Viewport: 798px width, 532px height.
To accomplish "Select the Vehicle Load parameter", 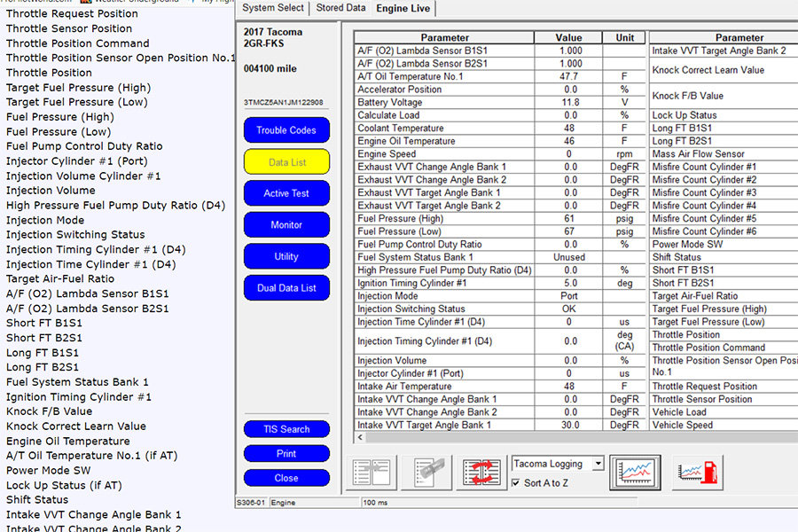I will pyautogui.click(x=679, y=411).
